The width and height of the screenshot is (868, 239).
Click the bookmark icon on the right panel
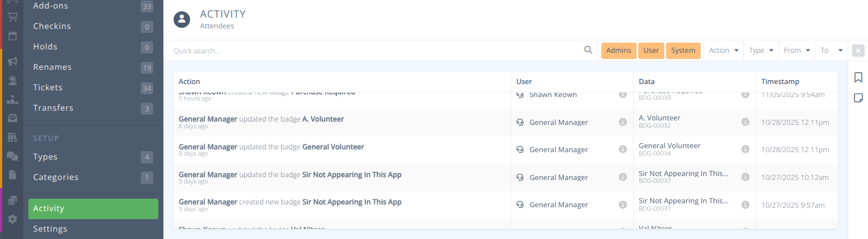(858, 78)
